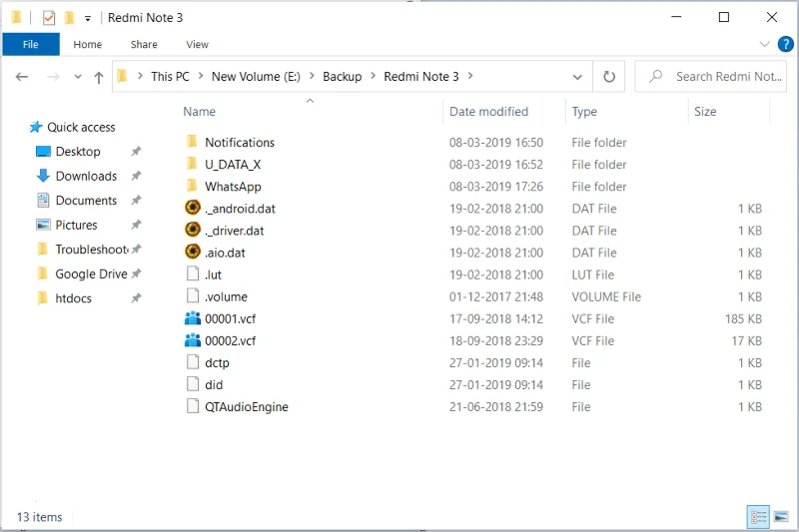Open Documents in Quick access
Viewport: 799px width, 532px height.
86,201
